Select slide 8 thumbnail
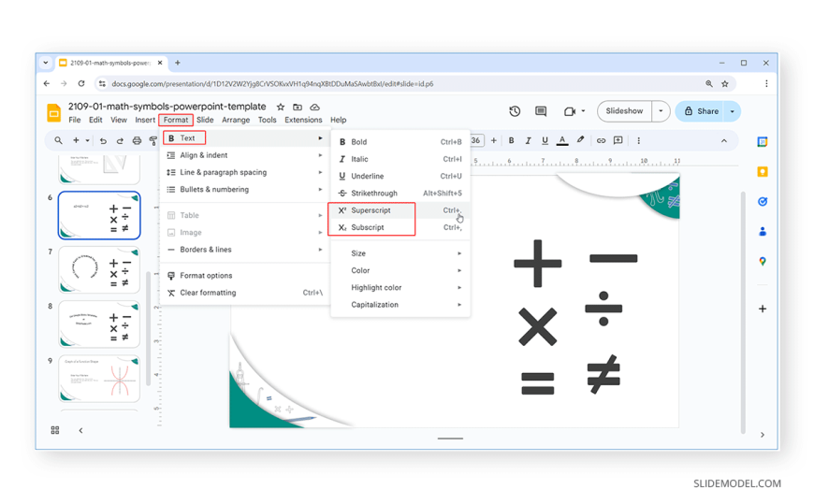The width and height of the screenshot is (814, 504). [99, 324]
